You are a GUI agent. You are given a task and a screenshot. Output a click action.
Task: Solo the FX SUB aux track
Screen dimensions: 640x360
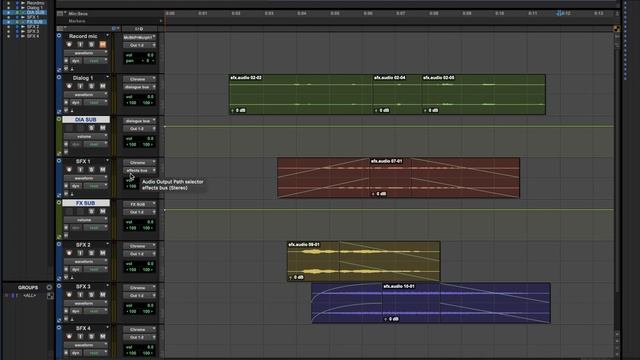pos(91,211)
